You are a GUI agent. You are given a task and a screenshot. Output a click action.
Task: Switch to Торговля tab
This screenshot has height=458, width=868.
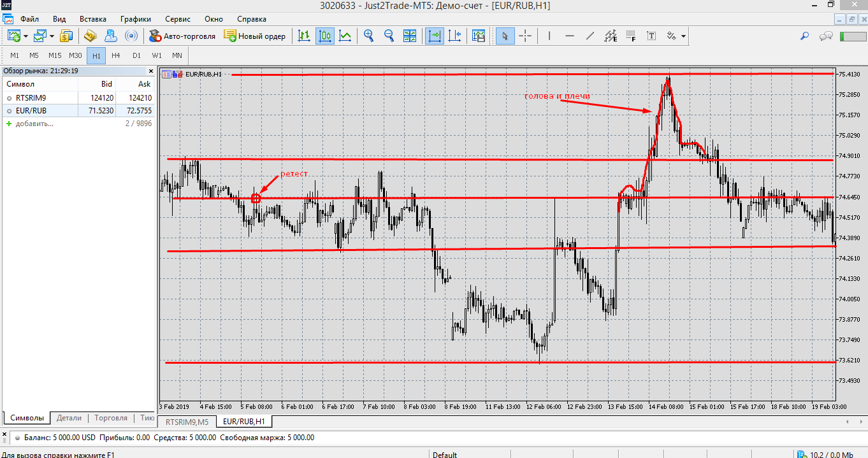(x=111, y=418)
